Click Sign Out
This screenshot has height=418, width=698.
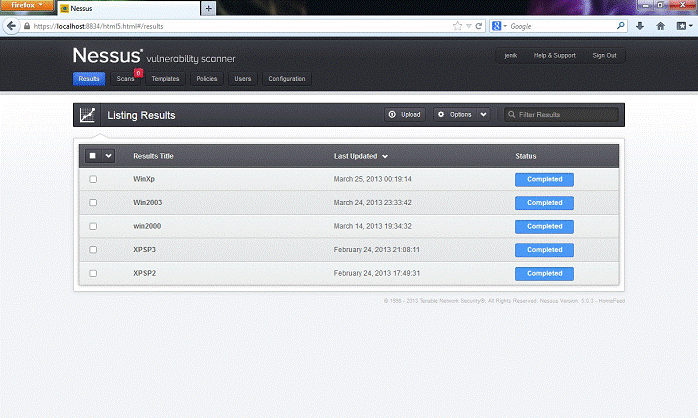604,56
